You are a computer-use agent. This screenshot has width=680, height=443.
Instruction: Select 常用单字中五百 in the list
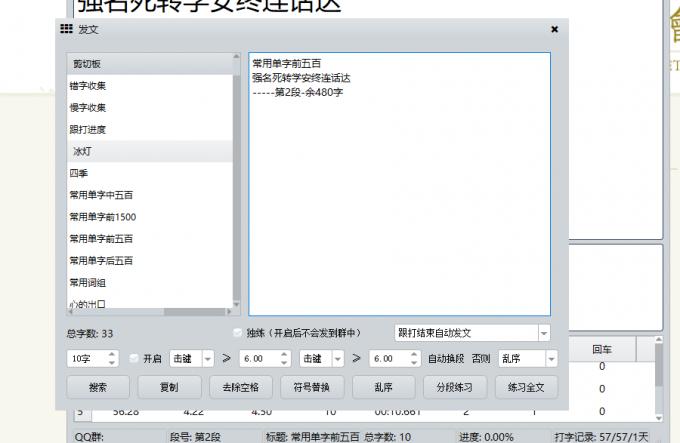[150, 195]
